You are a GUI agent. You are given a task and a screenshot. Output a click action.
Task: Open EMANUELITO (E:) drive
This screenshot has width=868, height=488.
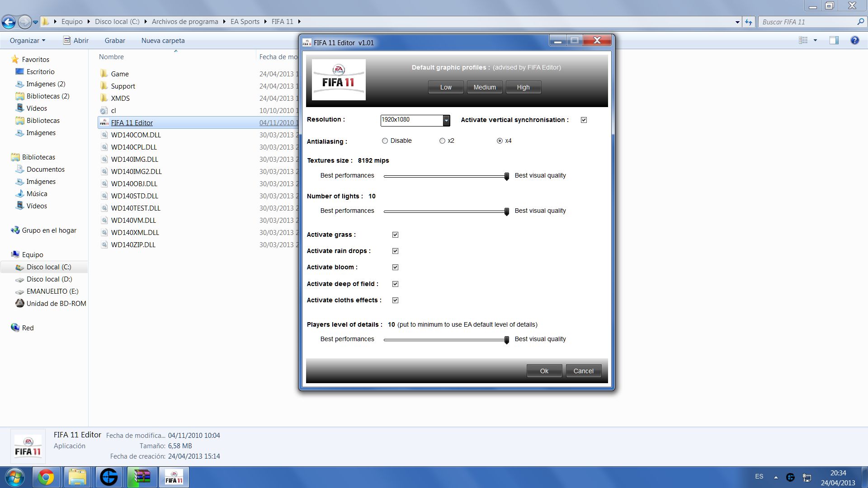tap(52, 291)
